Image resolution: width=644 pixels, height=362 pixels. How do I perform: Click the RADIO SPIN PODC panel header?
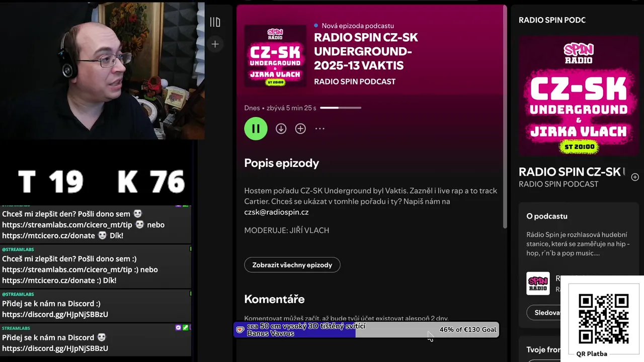pos(552,20)
